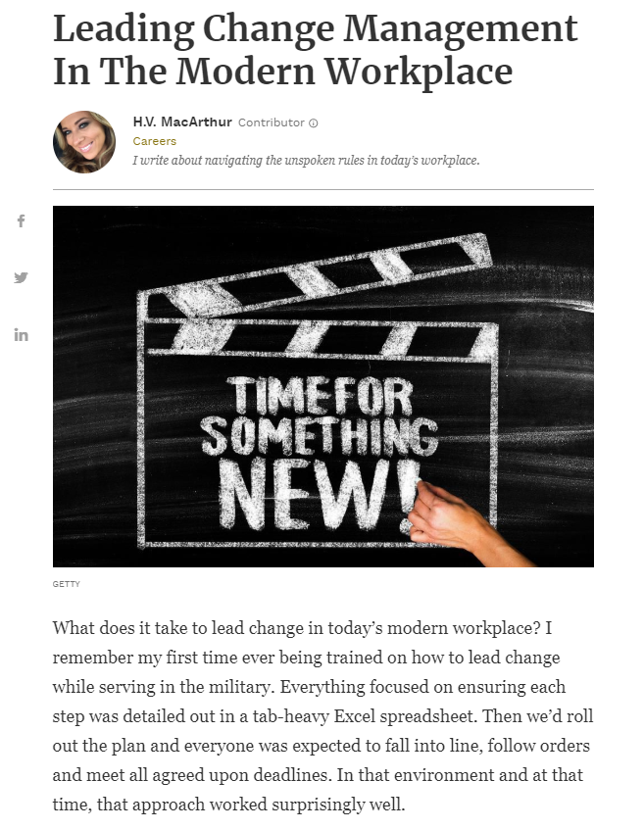Click the Leading Change Management headline
This screenshot has height=830, width=644.
click(316, 49)
